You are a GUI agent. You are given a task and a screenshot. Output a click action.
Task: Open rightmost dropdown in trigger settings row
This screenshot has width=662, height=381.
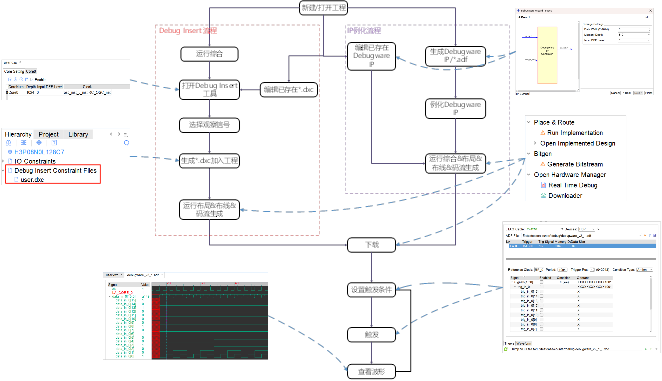pyautogui.click(x=644, y=269)
